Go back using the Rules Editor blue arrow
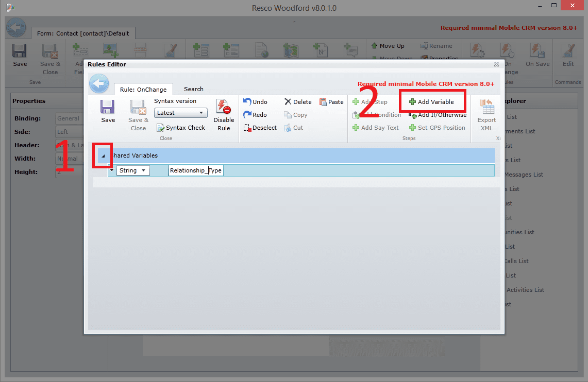The height and width of the screenshot is (382, 588). coord(99,83)
